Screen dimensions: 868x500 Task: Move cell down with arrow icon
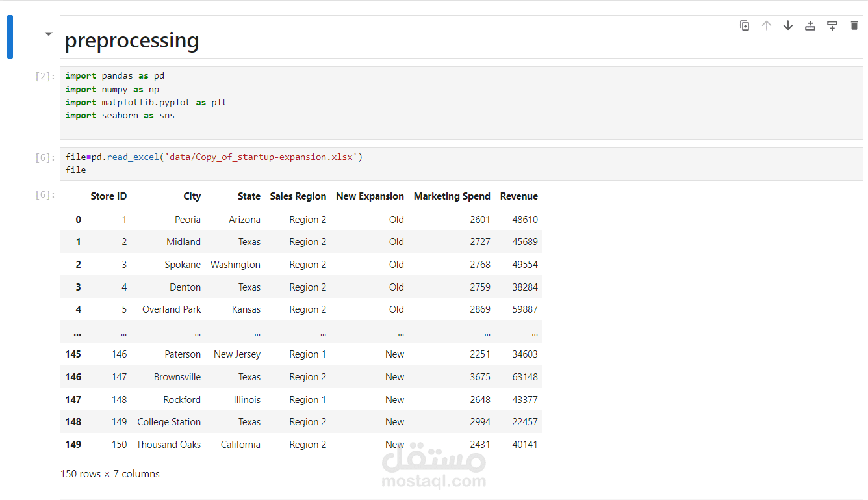(x=788, y=25)
